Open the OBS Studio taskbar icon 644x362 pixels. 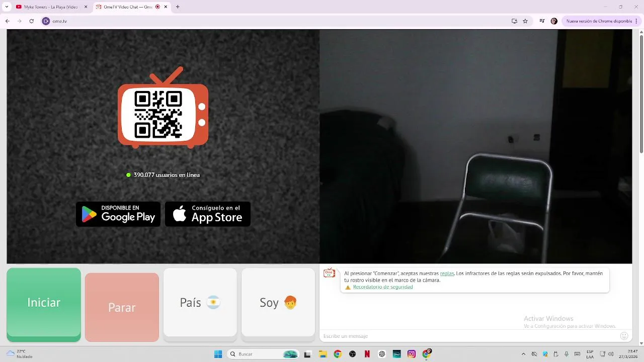352,354
